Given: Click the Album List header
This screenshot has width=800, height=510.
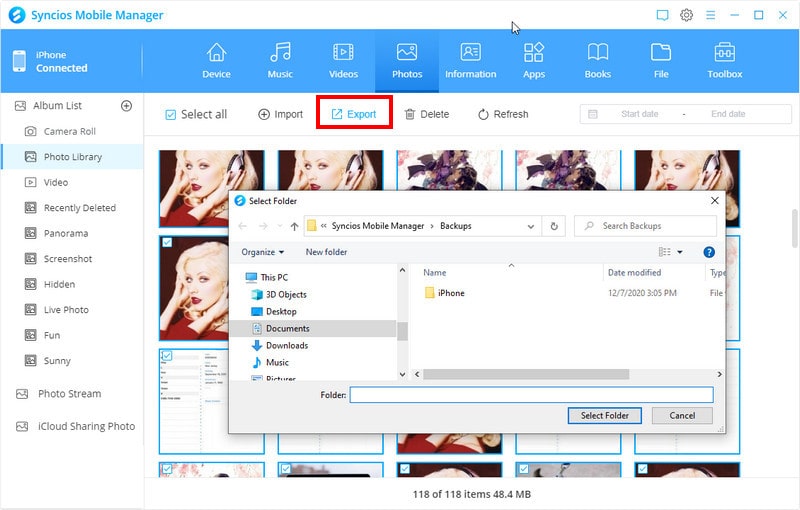Looking at the screenshot, I should [x=57, y=106].
